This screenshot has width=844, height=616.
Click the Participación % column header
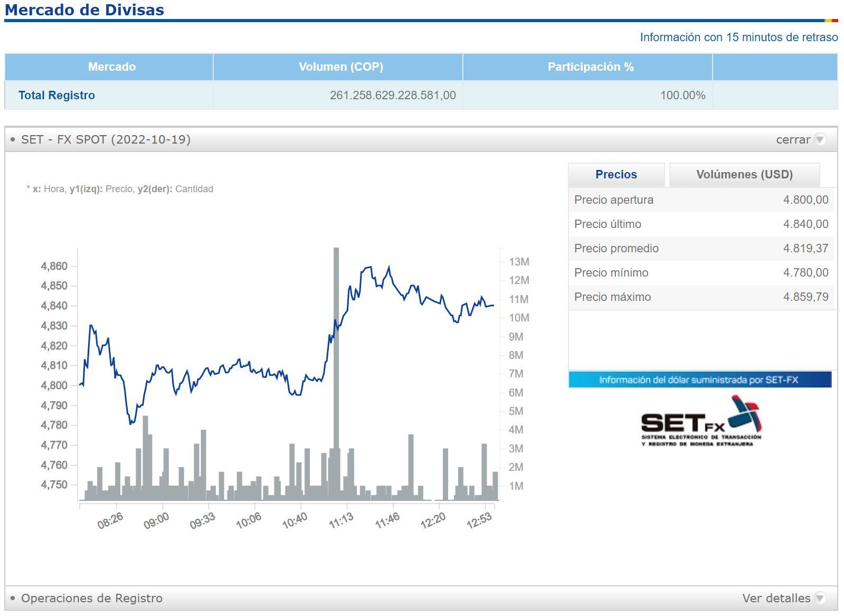click(590, 67)
